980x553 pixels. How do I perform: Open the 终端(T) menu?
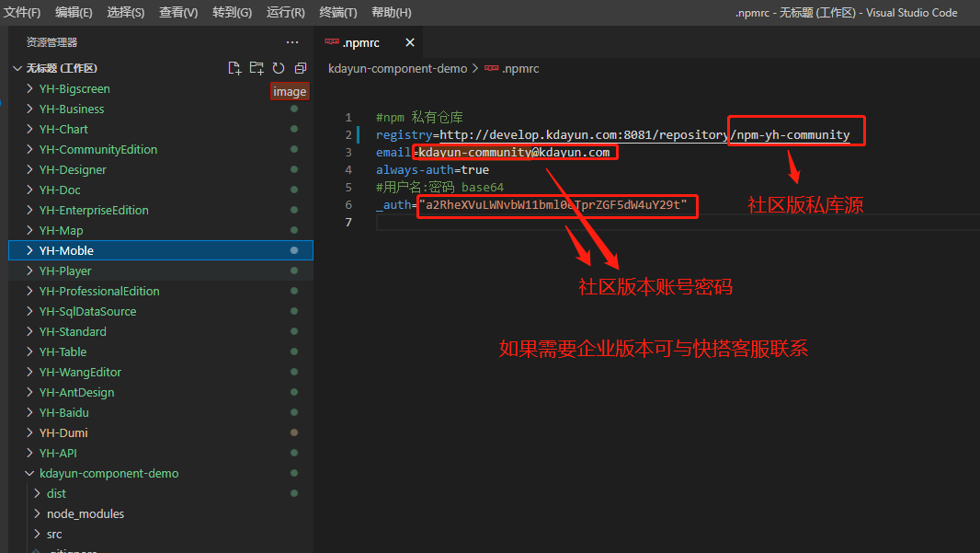[x=337, y=13]
